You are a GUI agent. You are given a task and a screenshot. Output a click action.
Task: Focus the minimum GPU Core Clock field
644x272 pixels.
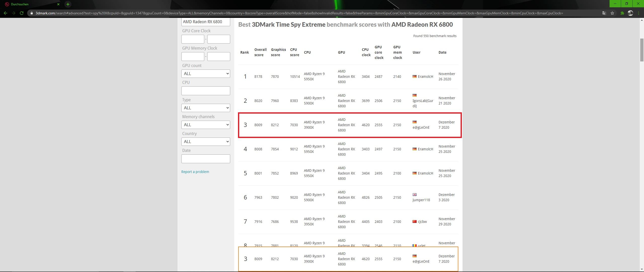[x=193, y=39]
